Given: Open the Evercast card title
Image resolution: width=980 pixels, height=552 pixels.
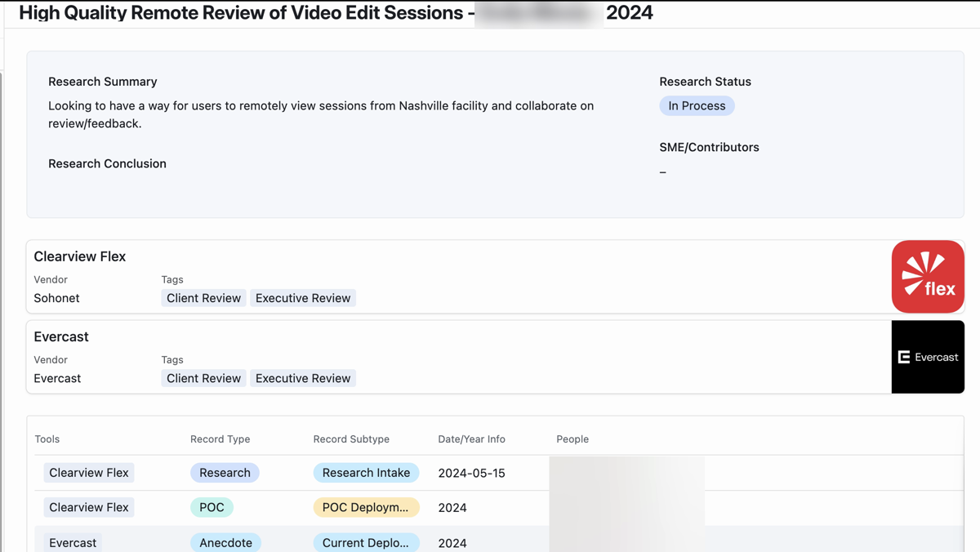Looking at the screenshot, I should tap(61, 336).
